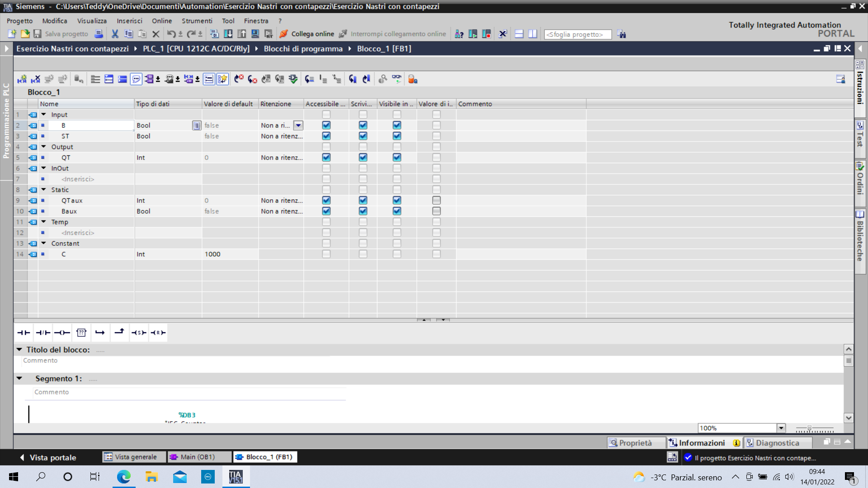Insert a reset coil (R)
Image resolution: width=868 pixels, height=488 pixels.
click(x=158, y=333)
